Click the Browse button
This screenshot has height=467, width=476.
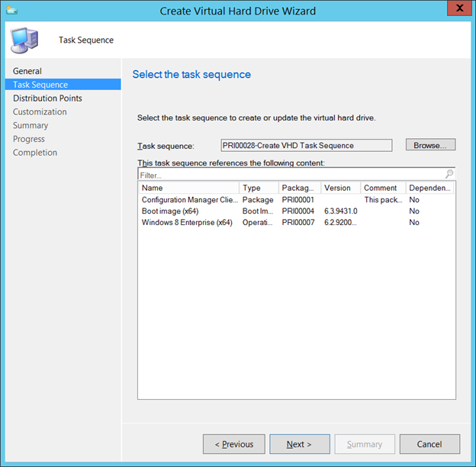430,145
